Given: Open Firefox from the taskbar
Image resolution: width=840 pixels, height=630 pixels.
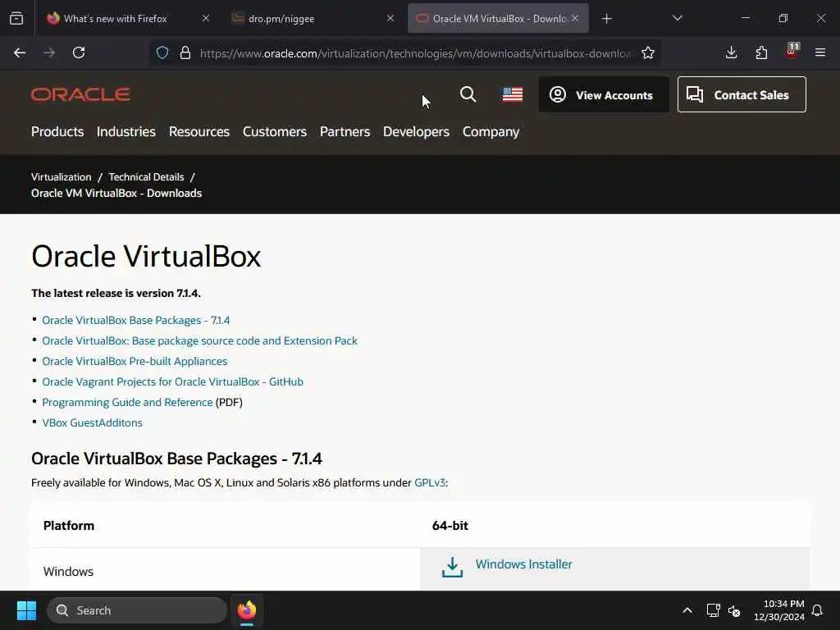Looking at the screenshot, I should click(246, 610).
